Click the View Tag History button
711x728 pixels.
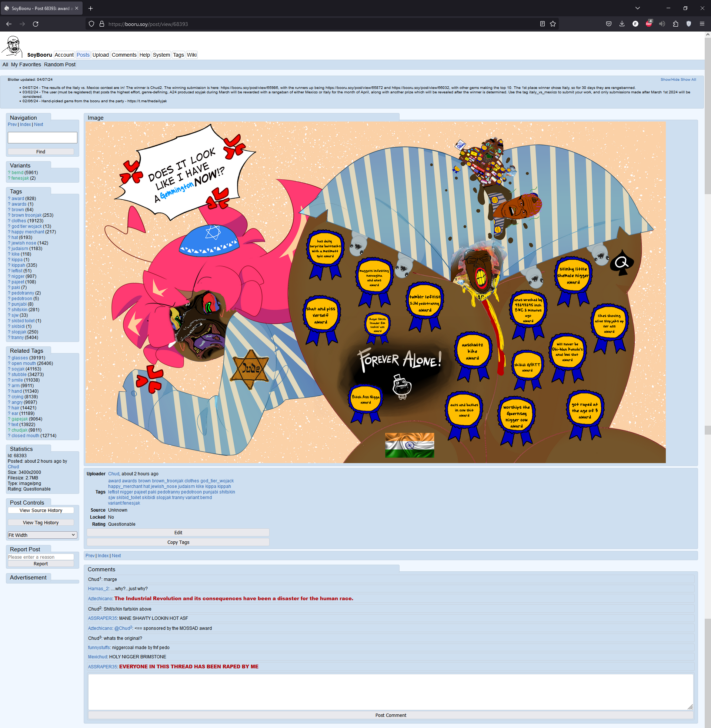tap(41, 522)
